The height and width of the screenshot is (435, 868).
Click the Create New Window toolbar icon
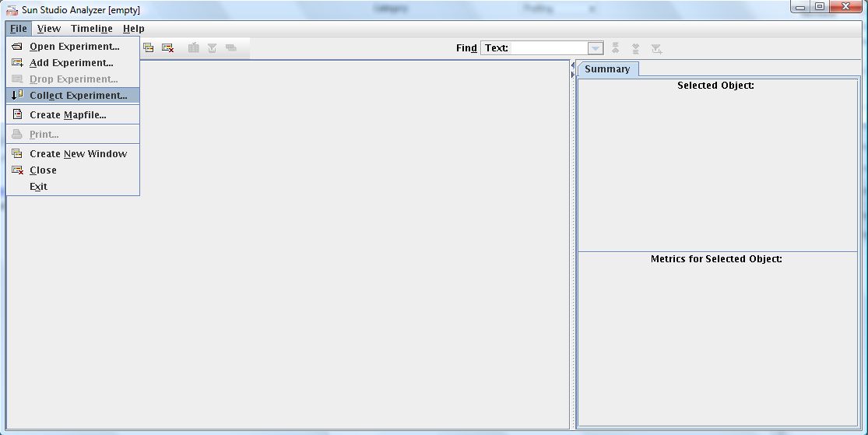click(x=149, y=48)
